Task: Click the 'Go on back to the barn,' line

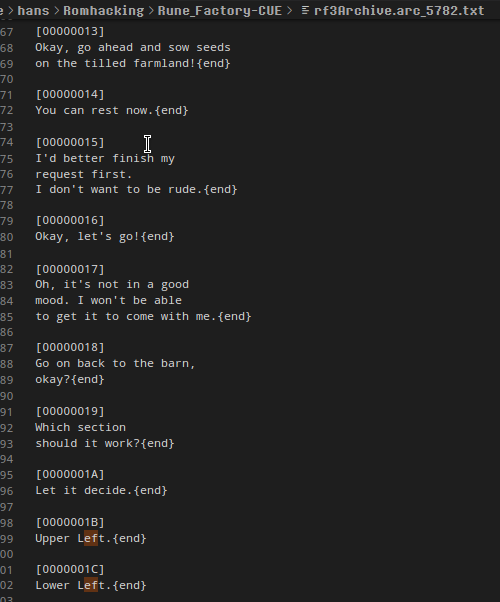Action: (x=115, y=363)
